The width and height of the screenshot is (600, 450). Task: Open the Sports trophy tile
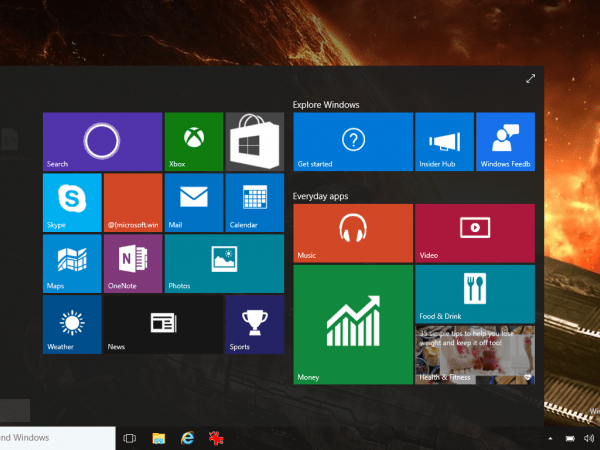pyautogui.click(x=255, y=324)
